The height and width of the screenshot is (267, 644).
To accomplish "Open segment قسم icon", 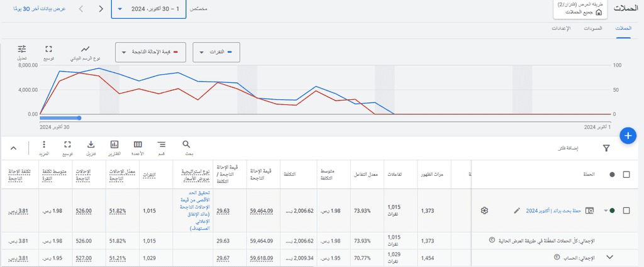I will point(162,144).
